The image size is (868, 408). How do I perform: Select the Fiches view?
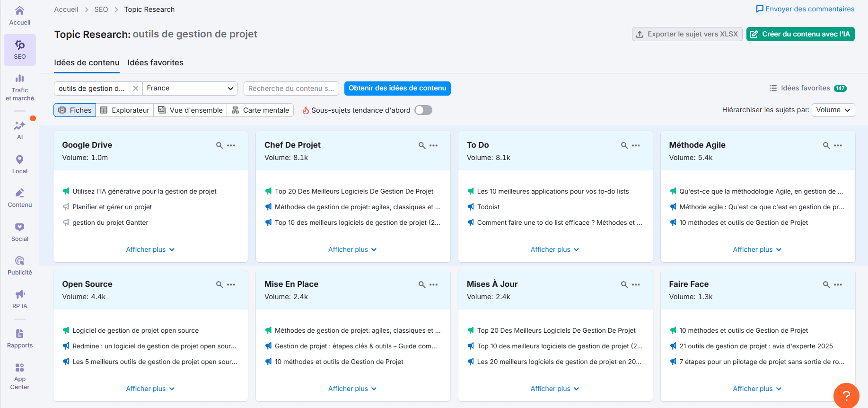click(75, 110)
